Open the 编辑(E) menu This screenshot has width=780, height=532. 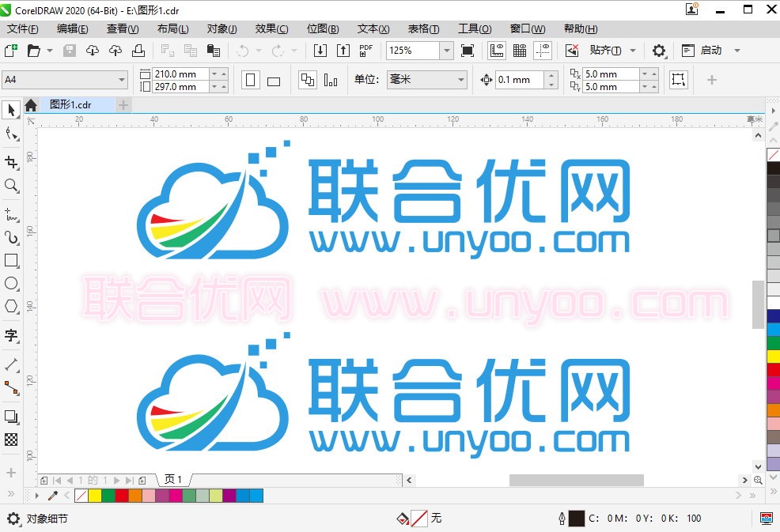click(73, 28)
